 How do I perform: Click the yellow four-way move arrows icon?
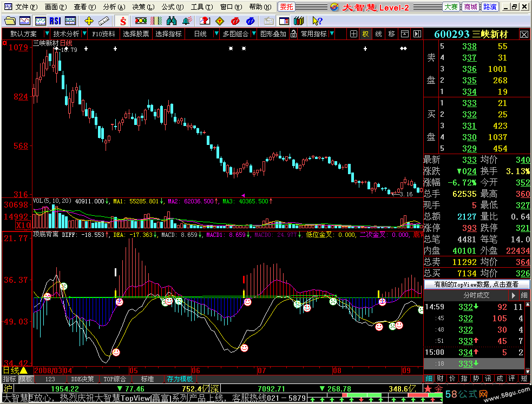89,21
